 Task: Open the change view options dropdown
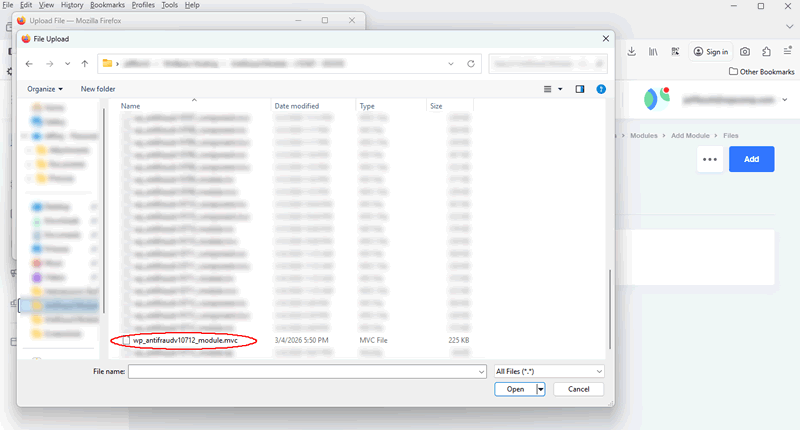pyautogui.click(x=560, y=89)
